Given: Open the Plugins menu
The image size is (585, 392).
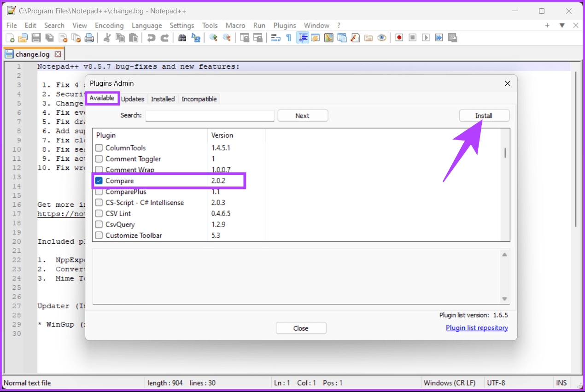Looking at the screenshot, I should [284, 25].
